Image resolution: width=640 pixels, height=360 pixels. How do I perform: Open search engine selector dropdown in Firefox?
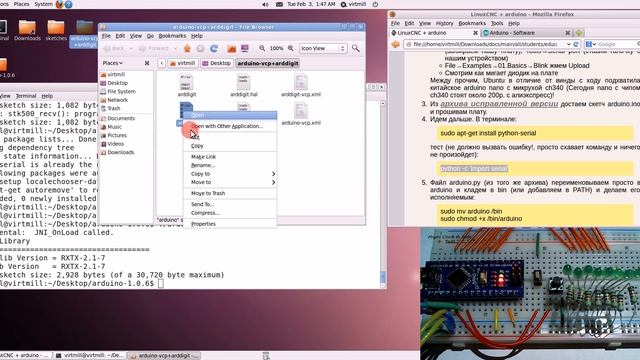pyautogui.click(x=591, y=44)
